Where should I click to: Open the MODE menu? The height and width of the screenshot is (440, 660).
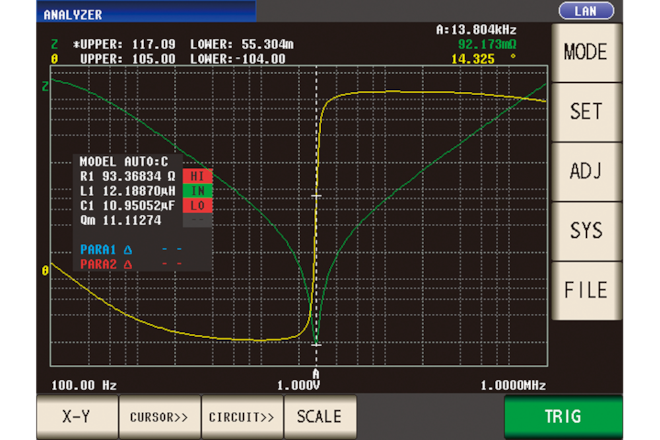pyautogui.click(x=585, y=52)
